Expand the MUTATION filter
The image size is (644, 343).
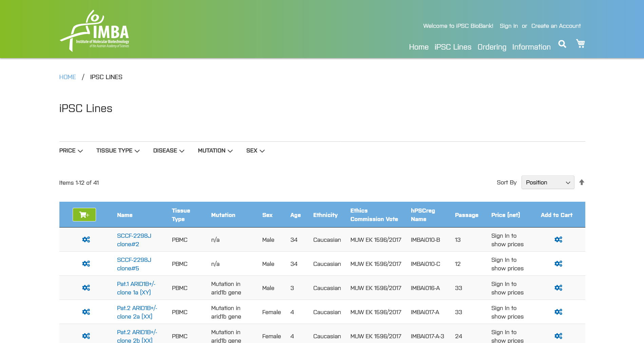tap(215, 151)
